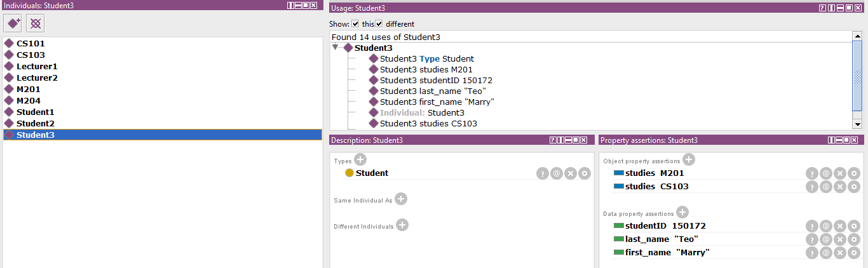The image size is (868, 268).
Task: Add a new object property assertion
Action: [x=689, y=160]
